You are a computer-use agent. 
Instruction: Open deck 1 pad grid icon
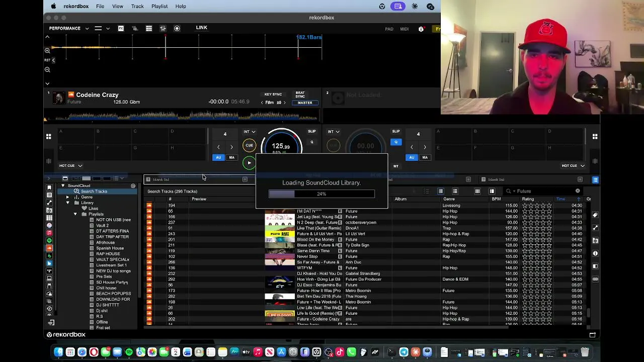pyautogui.click(x=49, y=136)
